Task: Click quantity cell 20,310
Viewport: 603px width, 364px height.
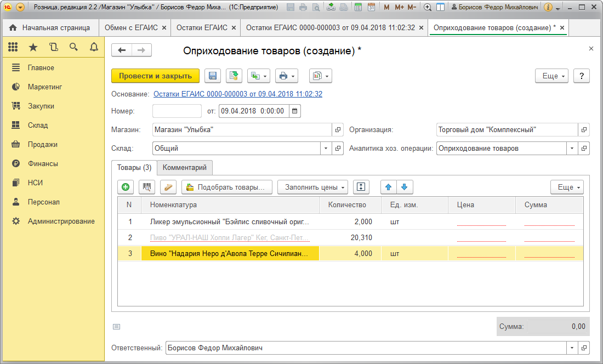Action: click(350, 237)
